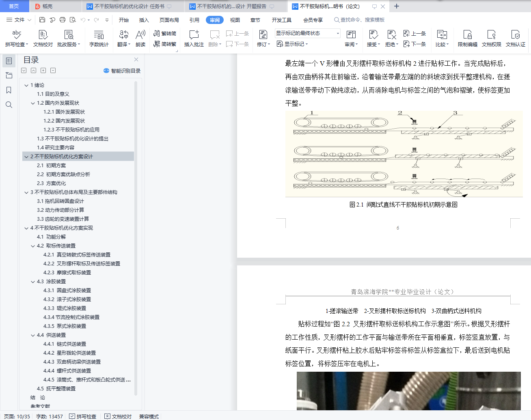
Task: Open the 显示标记 dropdown
Action: tap(292, 44)
